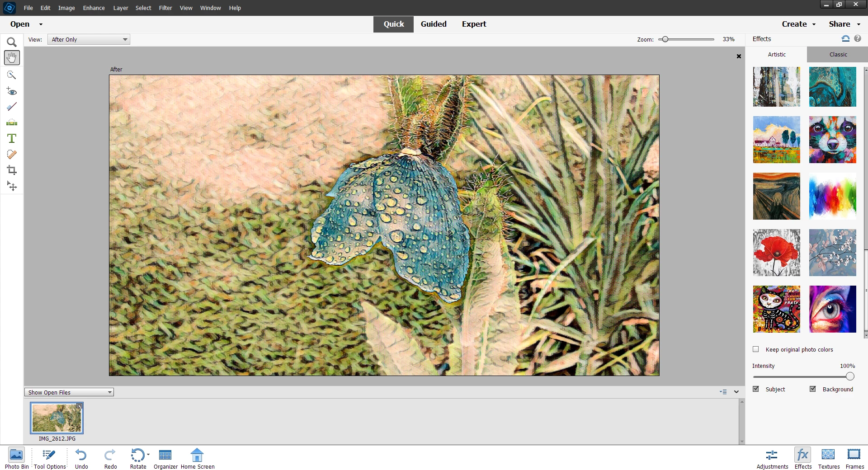The width and height of the screenshot is (868, 470).
Task: Adjust the Intensity slider handle
Action: [850, 376]
